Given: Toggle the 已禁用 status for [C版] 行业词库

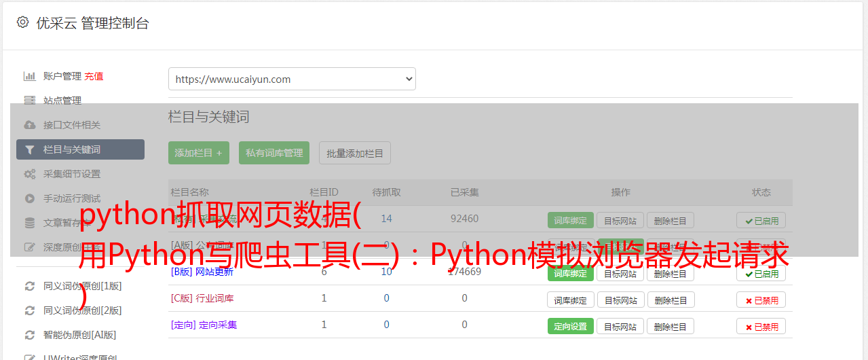Looking at the screenshot, I should (x=761, y=300).
